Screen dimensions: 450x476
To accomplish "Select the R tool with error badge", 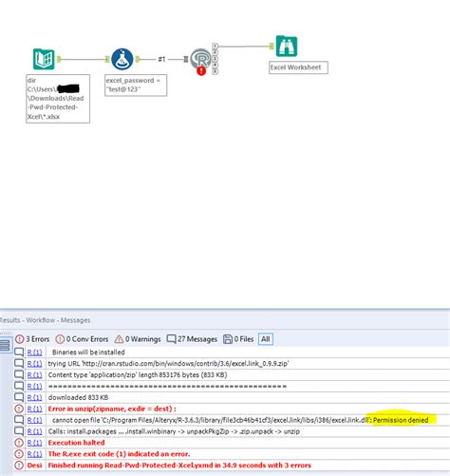I will pos(200,59).
